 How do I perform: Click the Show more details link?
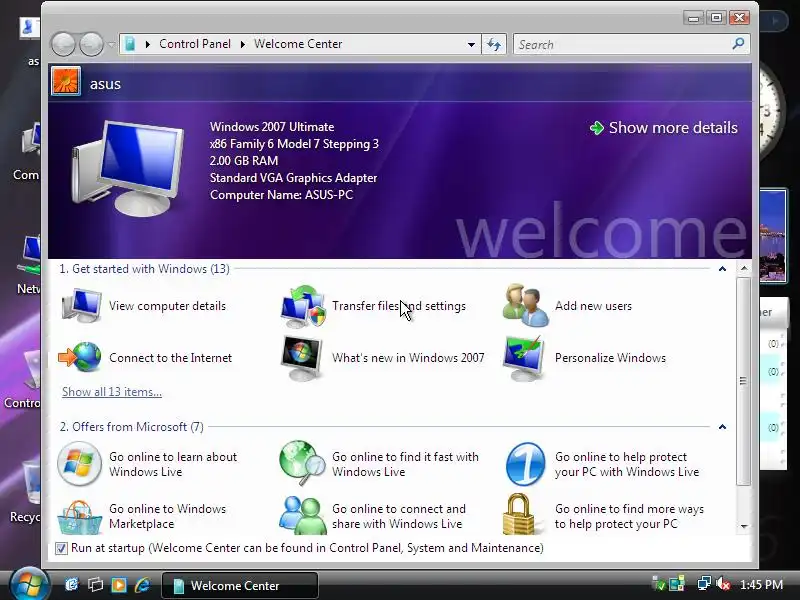[x=673, y=128]
